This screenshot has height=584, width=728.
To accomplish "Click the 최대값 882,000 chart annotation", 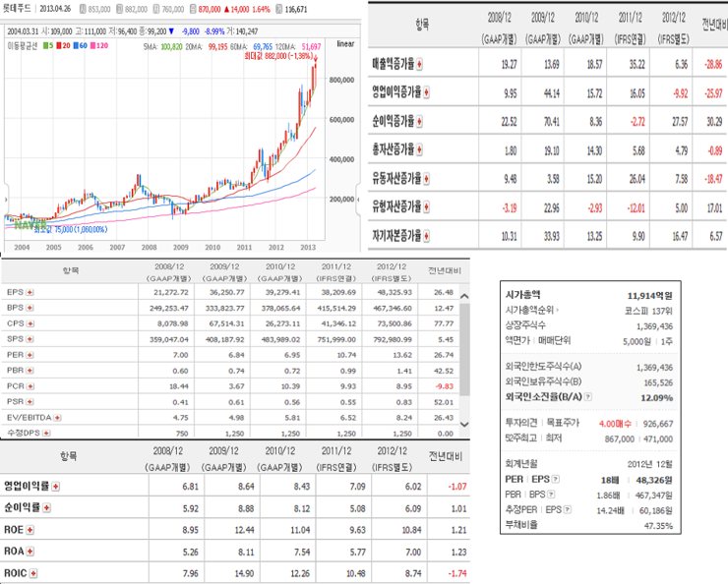I will pyautogui.click(x=278, y=56).
